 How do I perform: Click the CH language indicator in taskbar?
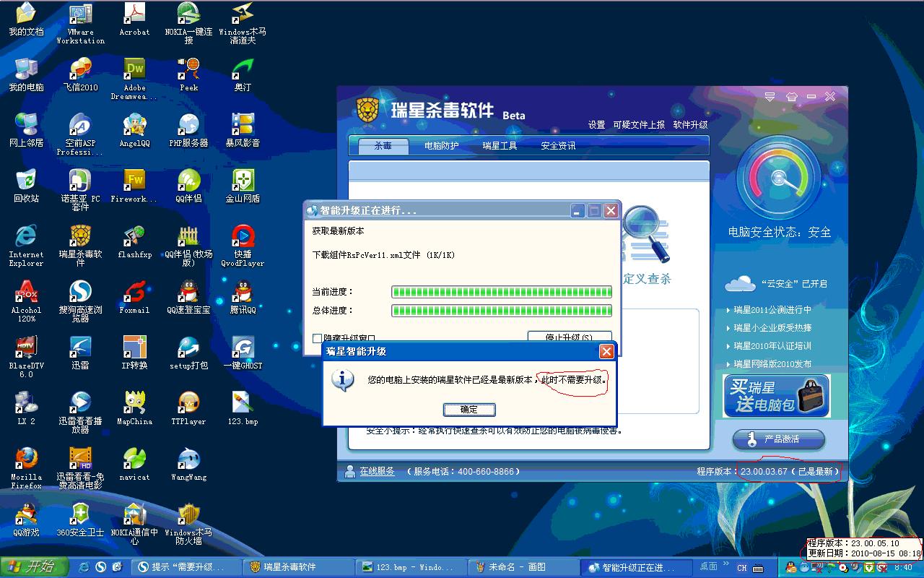click(x=741, y=568)
